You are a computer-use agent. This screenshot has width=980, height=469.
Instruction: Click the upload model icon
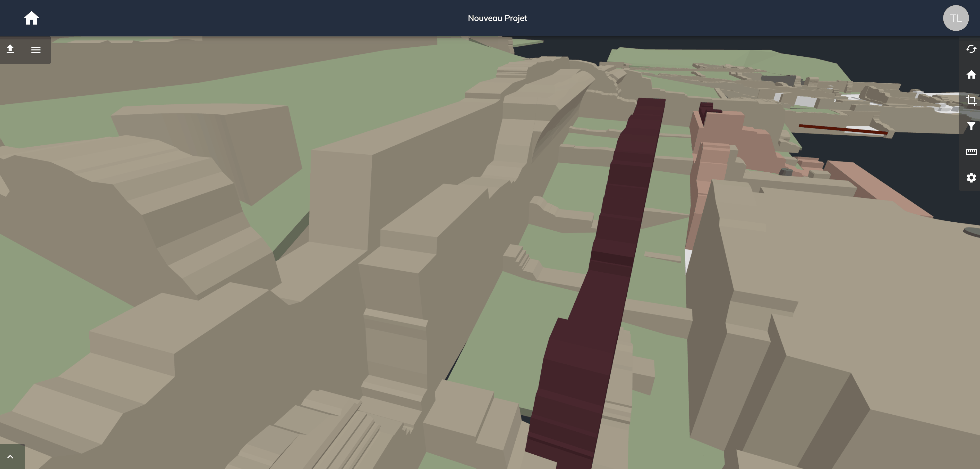(x=10, y=49)
